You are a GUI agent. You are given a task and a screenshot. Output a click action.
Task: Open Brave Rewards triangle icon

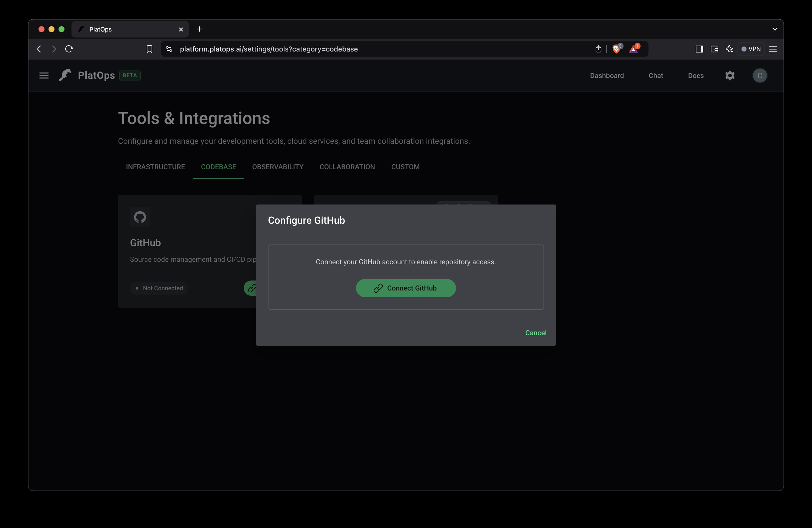click(634, 49)
